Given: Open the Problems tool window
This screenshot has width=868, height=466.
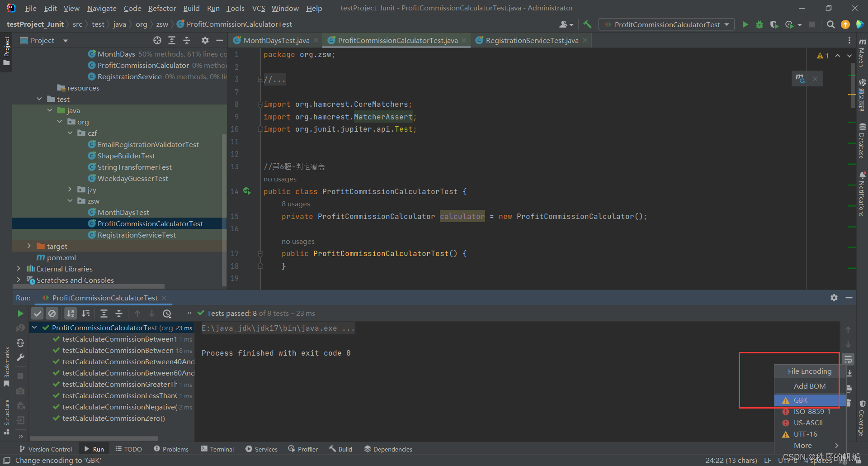Looking at the screenshot, I should pyautogui.click(x=171, y=449).
